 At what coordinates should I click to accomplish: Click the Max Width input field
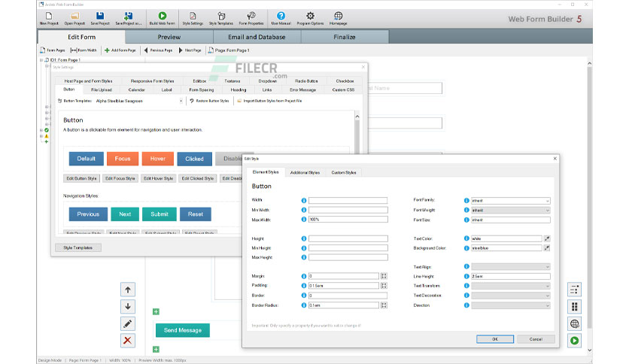348,220
